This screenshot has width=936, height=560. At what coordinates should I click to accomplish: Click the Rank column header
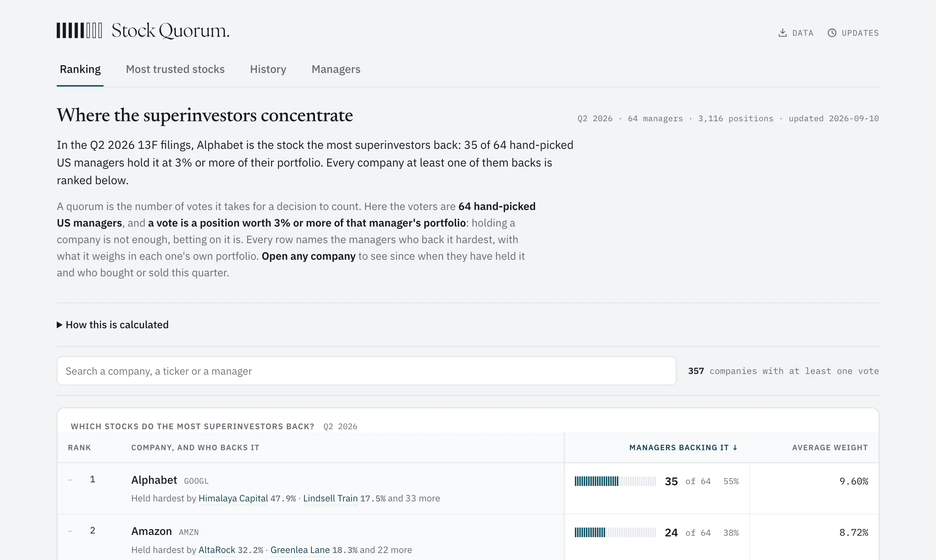pyautogui.click(x=79, y=448)
